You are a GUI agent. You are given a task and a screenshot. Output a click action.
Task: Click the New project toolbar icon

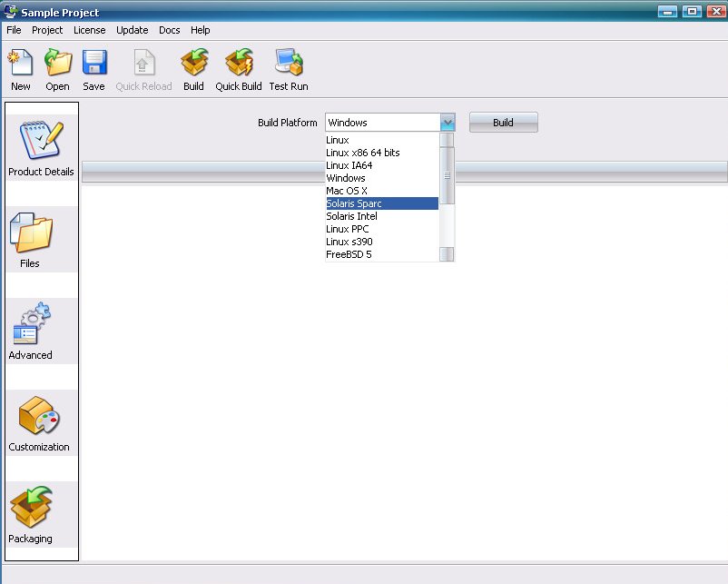coord(21,63)
